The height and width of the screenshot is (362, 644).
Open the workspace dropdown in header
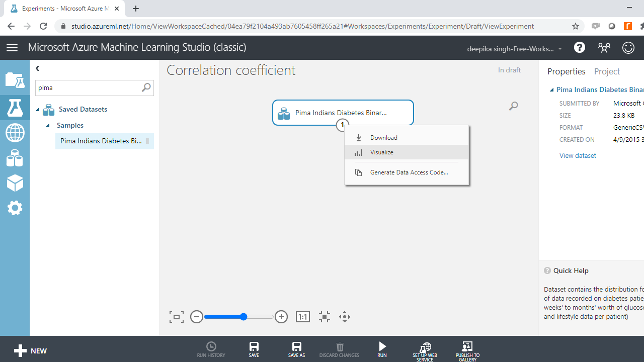(x=515, y=49)
